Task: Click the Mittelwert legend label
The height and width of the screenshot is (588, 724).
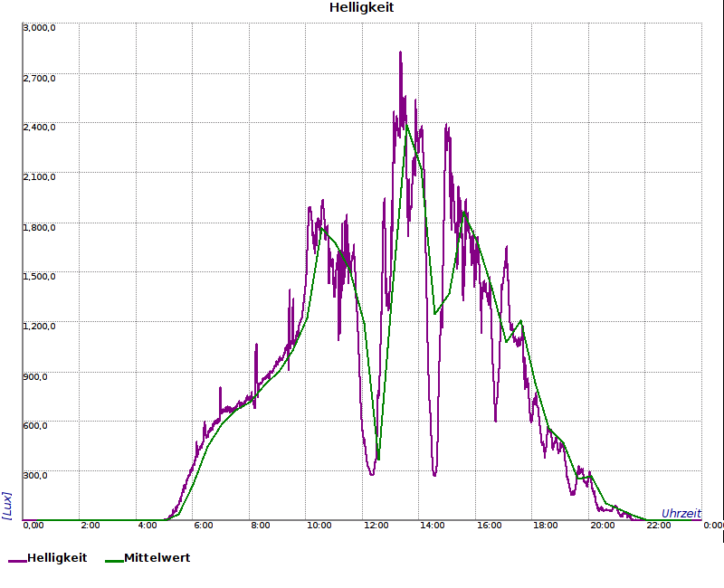Action: tap(157, 558)
